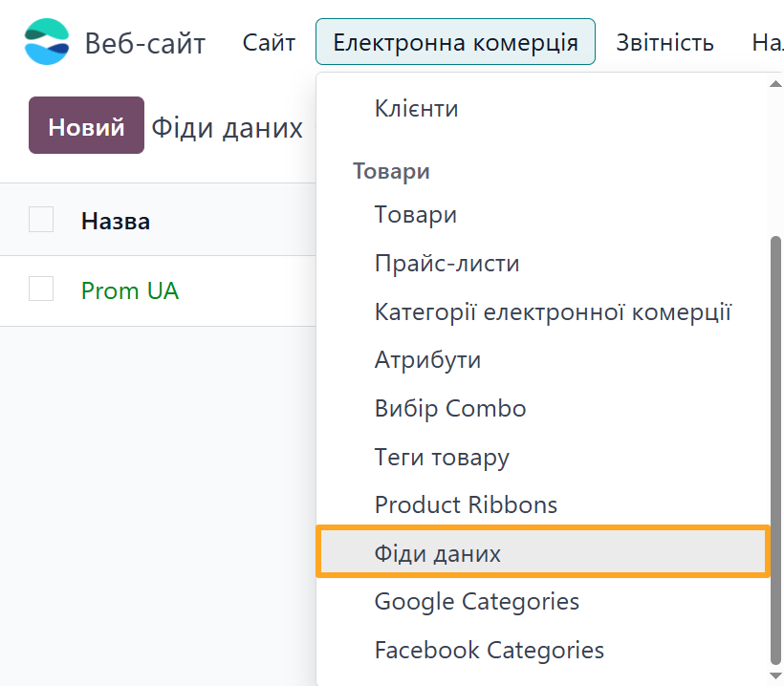Open Прайс-листи from the menu
This screenshot has width=784, height=686.
(446, 263)
